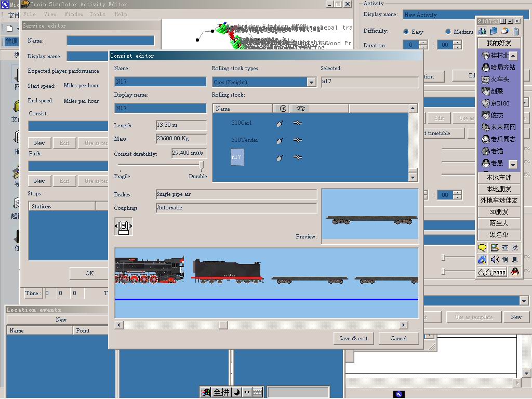The height and width of the screenshot is (399, 532).
Task: Click QQ browser globe toolbar icon
Action: (505, 31)
